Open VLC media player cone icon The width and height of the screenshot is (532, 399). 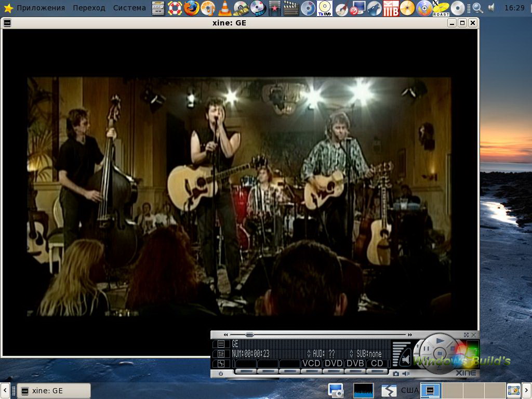[224, 8]
